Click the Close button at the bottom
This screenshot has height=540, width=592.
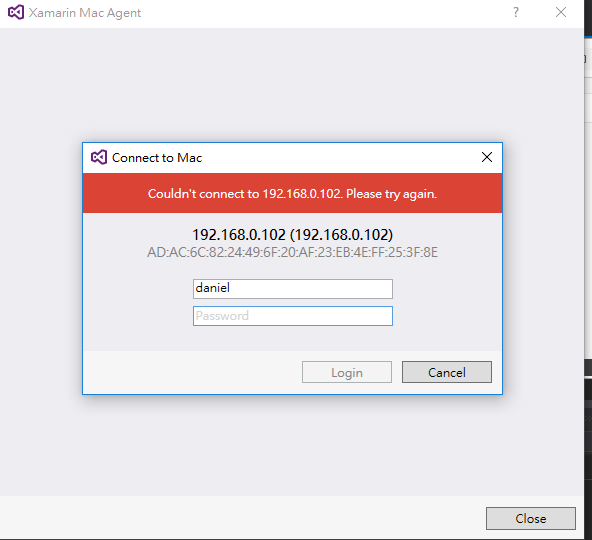tap(530, 518)
